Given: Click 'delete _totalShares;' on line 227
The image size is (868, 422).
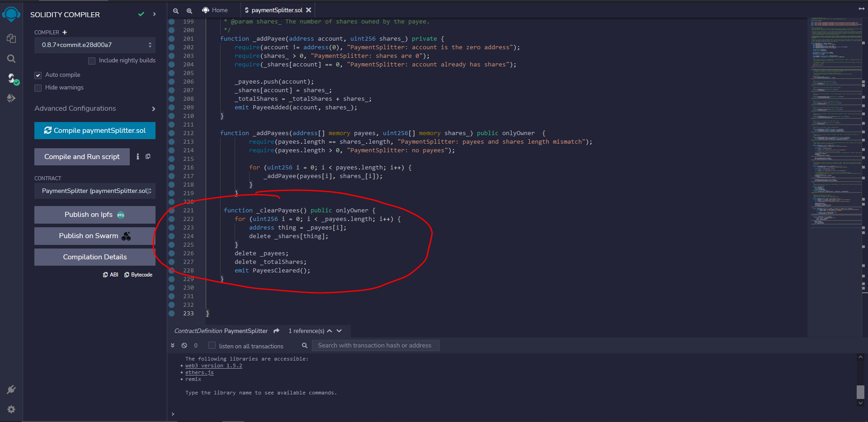Looking at the screenshot, I should coord(270,262).
